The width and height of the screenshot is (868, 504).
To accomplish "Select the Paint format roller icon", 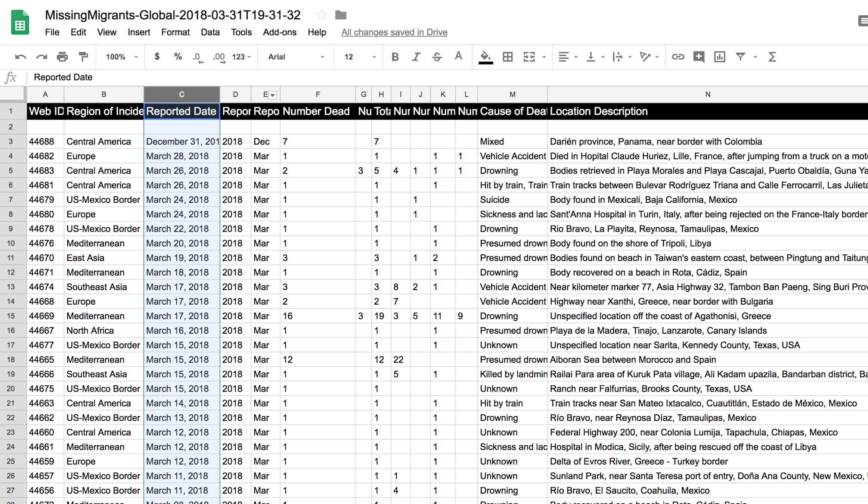I will tap(83, 57).
